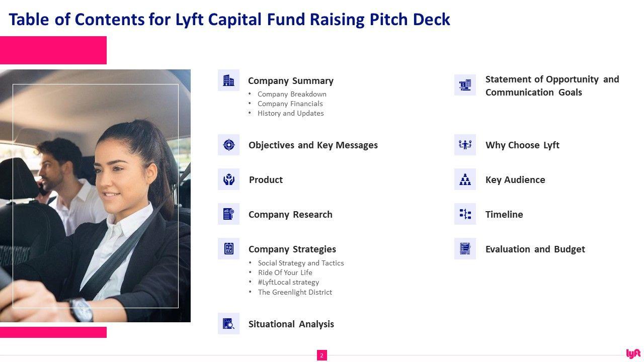This screenshot has height=362, width=644.
Task: Select the Why Choose Lyft people icon
Action: pos(465,145)
